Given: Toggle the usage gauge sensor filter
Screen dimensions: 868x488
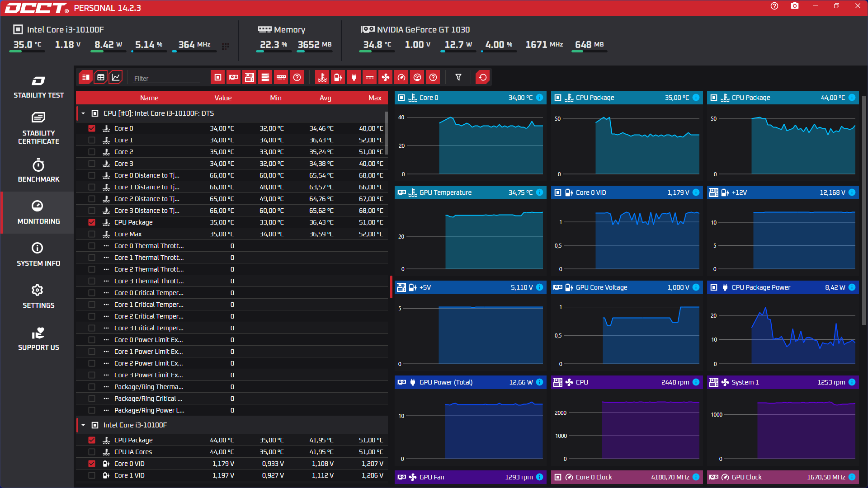Looking at the screenshot, I should coord(417,77).
